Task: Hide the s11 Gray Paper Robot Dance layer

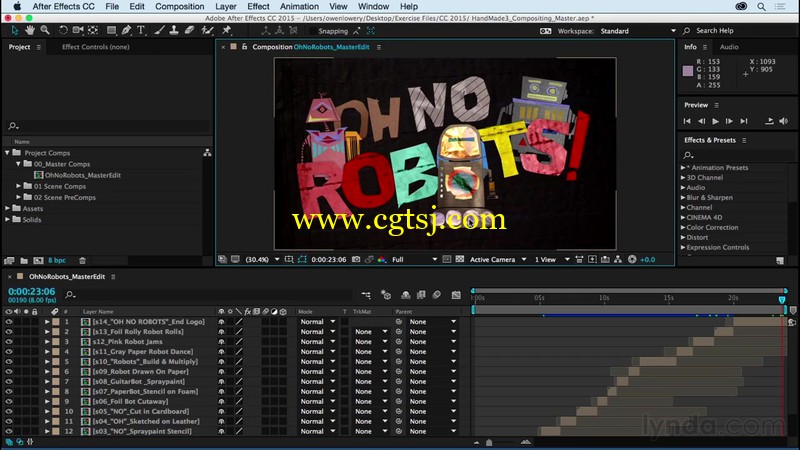Action: (9, 352)
